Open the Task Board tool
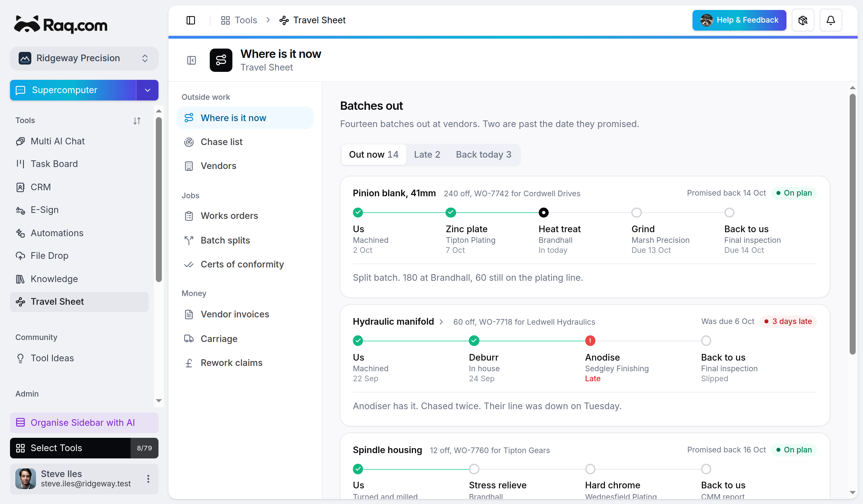 pyautogui.click(x=79, y=164)
